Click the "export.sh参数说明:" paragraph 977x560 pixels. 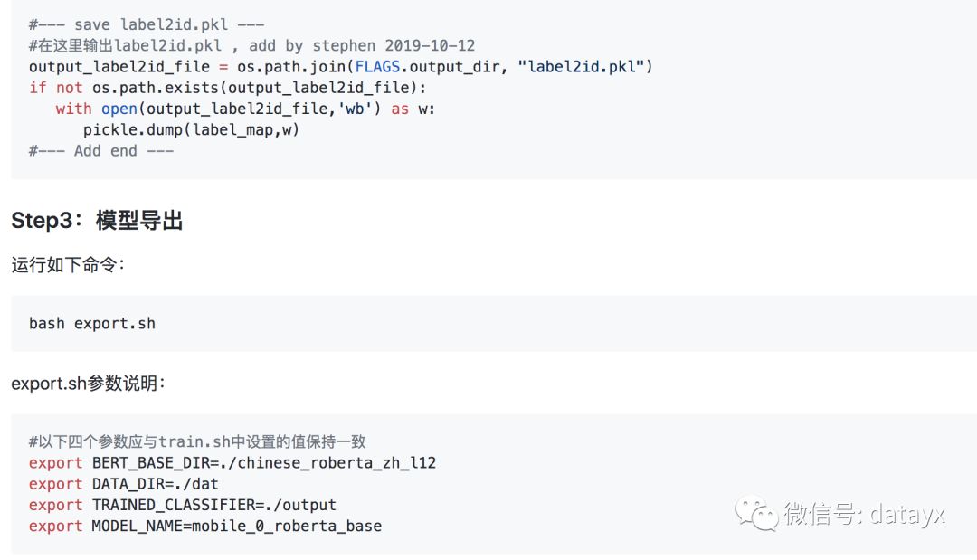pyautogui.click(x=88, y=383)
